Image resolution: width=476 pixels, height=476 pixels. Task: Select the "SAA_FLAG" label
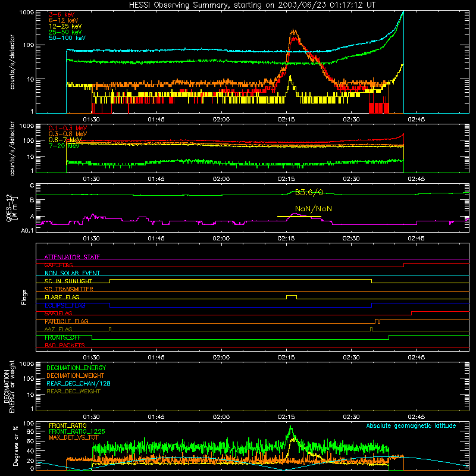pos(58,314)
